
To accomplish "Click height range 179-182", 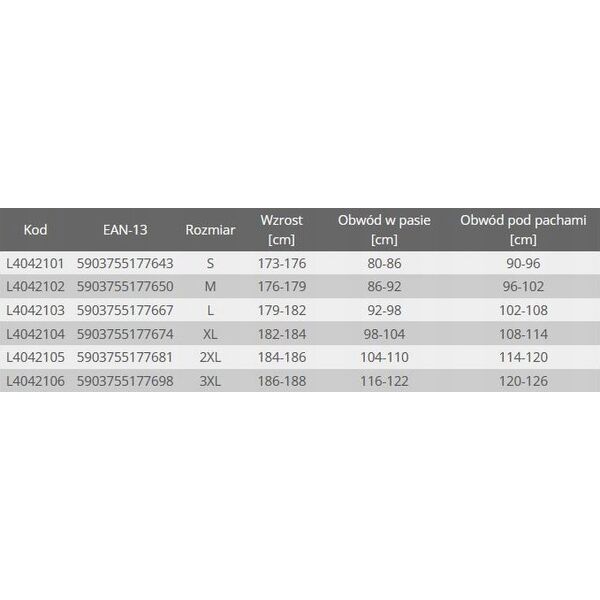I will (x=282, y=310).
